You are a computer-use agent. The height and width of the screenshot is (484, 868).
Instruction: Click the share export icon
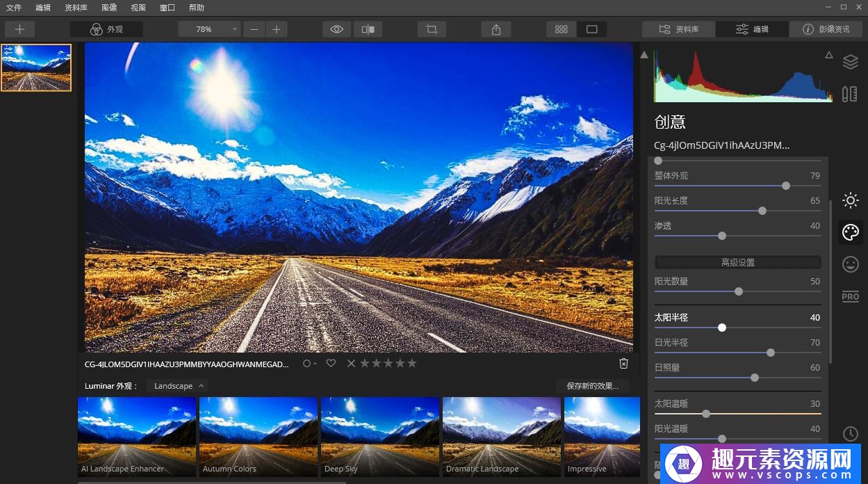496,29
